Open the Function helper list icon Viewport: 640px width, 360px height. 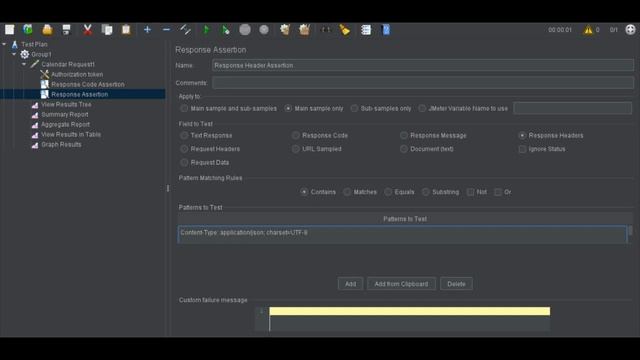(x=366, y=29)
